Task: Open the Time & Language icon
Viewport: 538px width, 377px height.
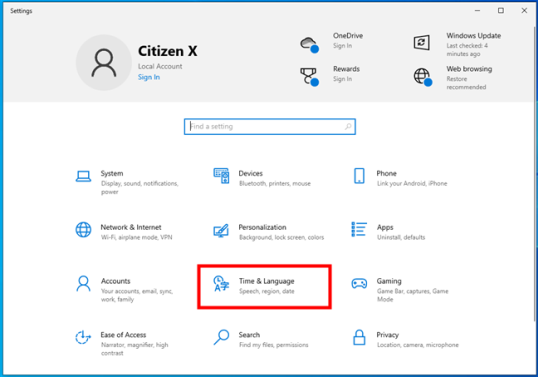Action: pyautogui.click(x=221, y=284)
